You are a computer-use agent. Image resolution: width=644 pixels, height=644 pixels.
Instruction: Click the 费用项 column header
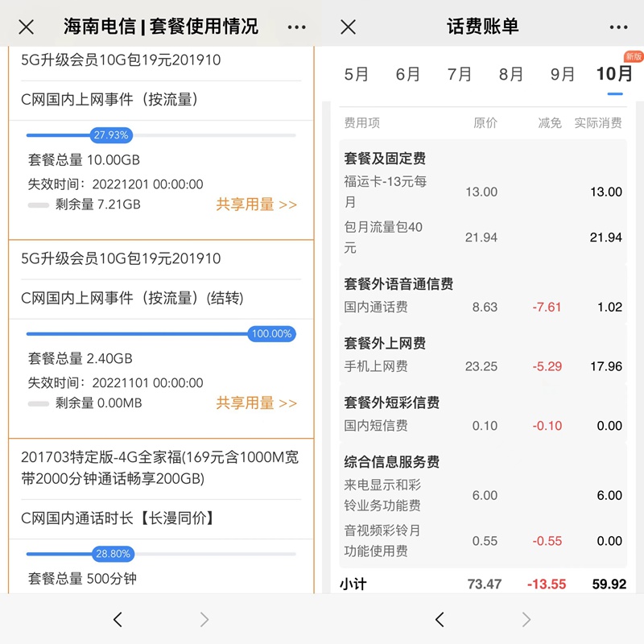361,123
